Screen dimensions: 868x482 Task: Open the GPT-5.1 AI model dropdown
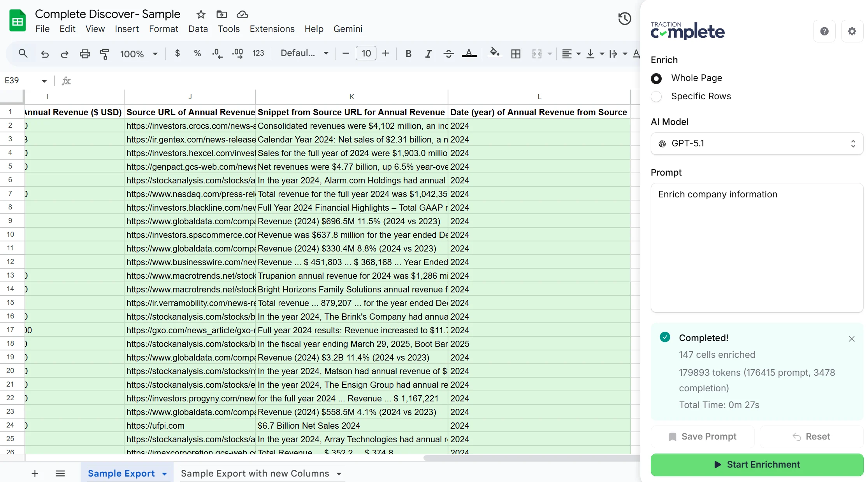(757, 144)
